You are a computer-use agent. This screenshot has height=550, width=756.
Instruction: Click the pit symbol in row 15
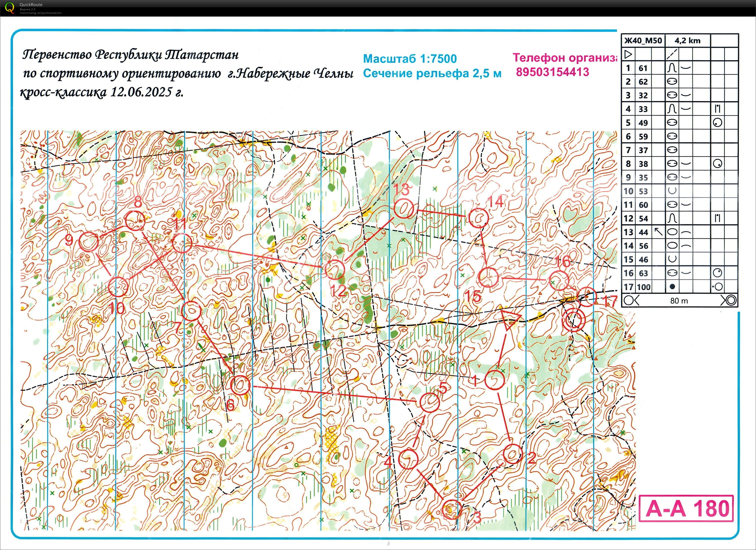pyautogui.click(x=672, y=259)
